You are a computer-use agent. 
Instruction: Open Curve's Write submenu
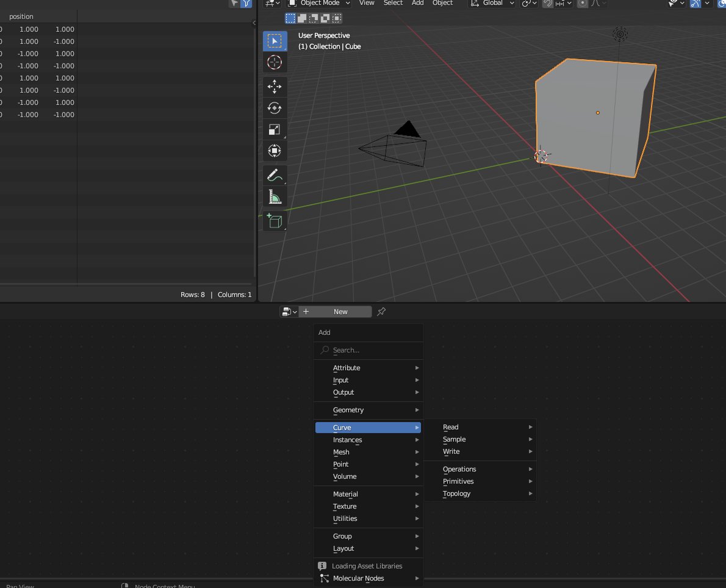coord(480,451)
